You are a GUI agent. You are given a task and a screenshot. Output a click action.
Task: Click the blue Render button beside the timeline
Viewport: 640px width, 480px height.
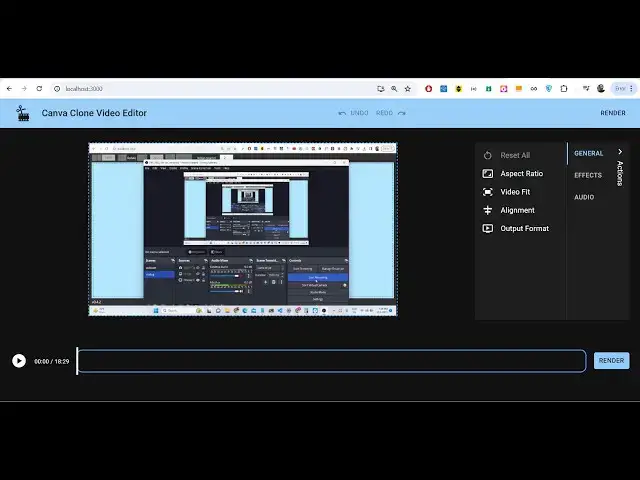tap(611, 361)
